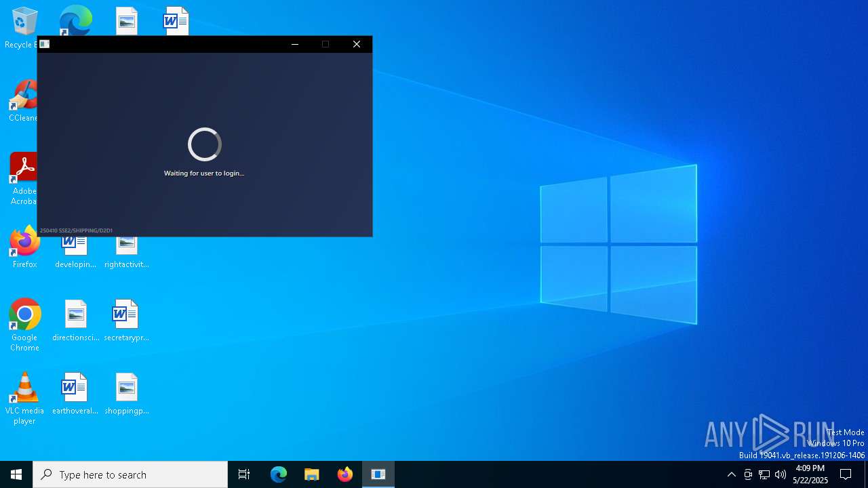Screen dimensions: 868x488
Task: Click the loading spinner in the app window
Action: pos(204,144)
